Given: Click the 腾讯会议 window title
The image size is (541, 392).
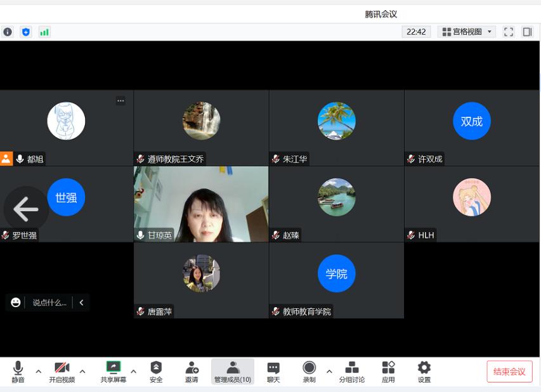Looking at the screenshot, I should [381, 14].
